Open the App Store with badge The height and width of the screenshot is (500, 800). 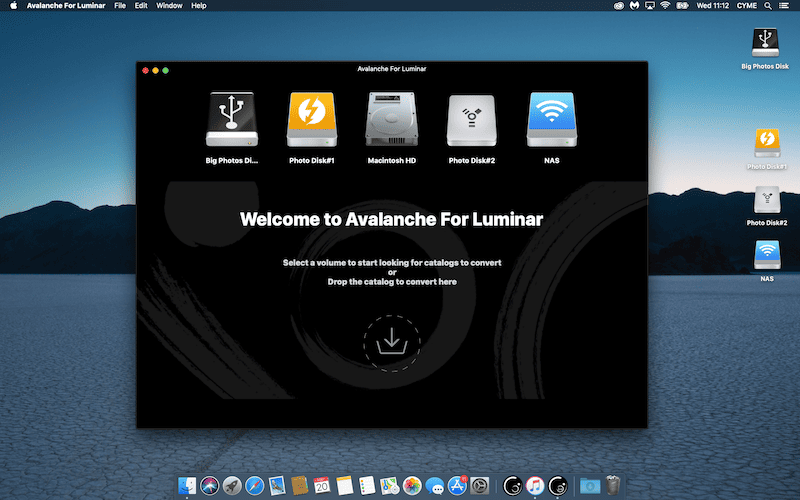click(x=457, y=485)
